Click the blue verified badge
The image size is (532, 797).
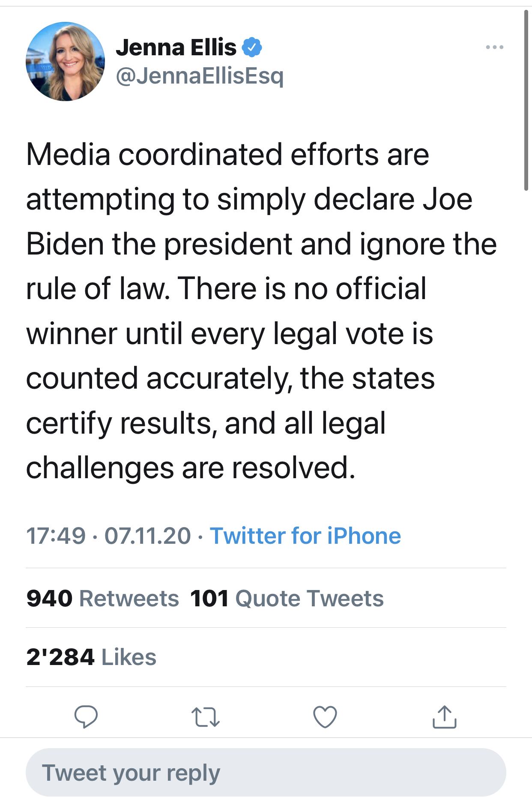point(252,47)
